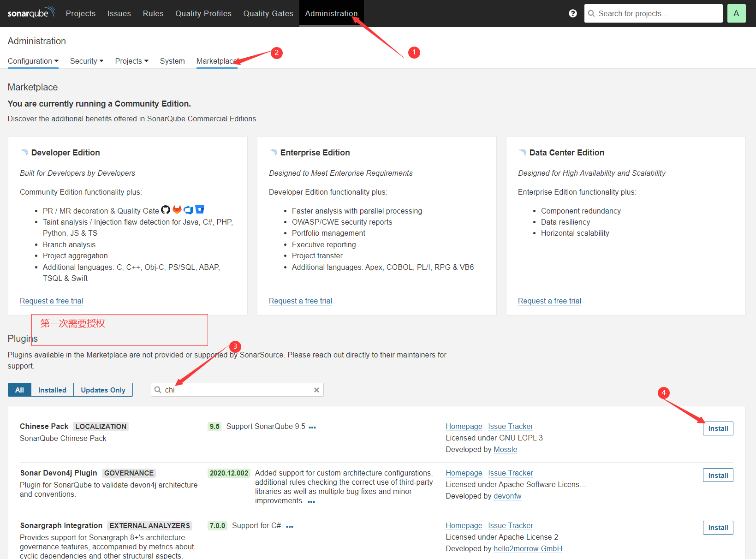Open the user avatar A menu
The width and height of the screenshot is (756, 559).
736,13
